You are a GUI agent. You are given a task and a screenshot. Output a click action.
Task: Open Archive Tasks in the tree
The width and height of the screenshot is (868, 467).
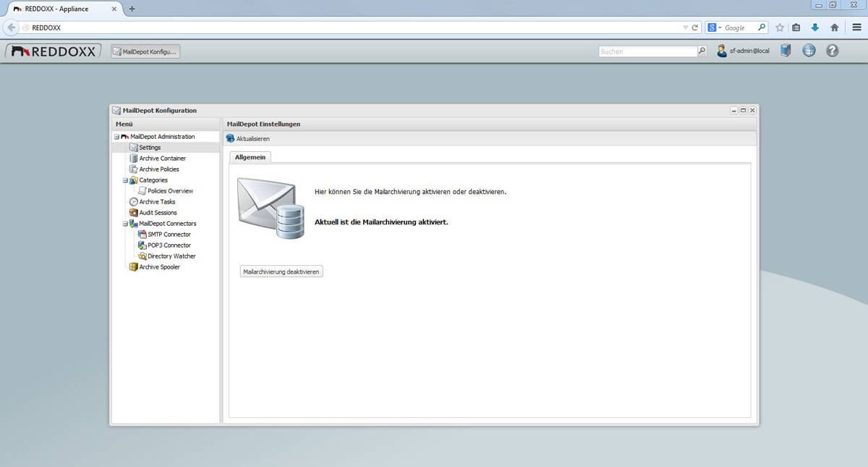pyautogui.click(x=157, y=202)
